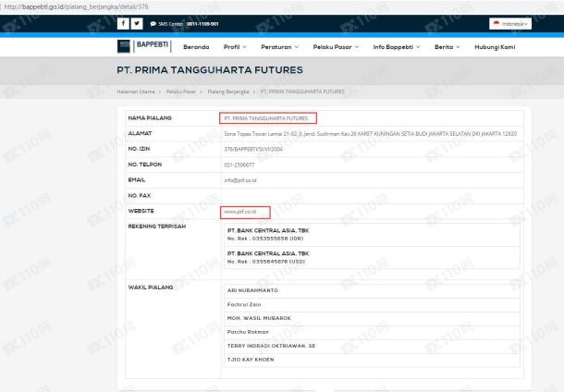
Task: Click the browser address bar URL
Action: click(x=76, y=6)
